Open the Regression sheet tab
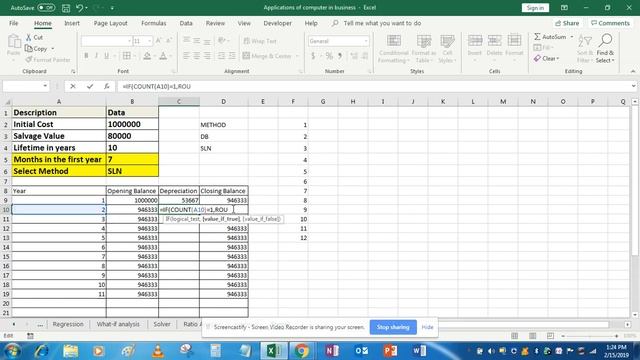640x360 pixels. point(68,324)
